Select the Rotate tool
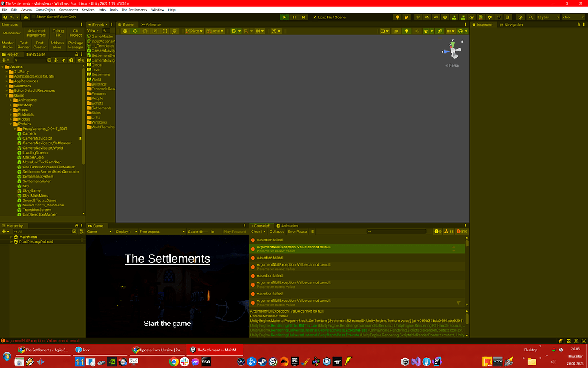The height and width of the screenshot is (368, 588). click(145, 32)
